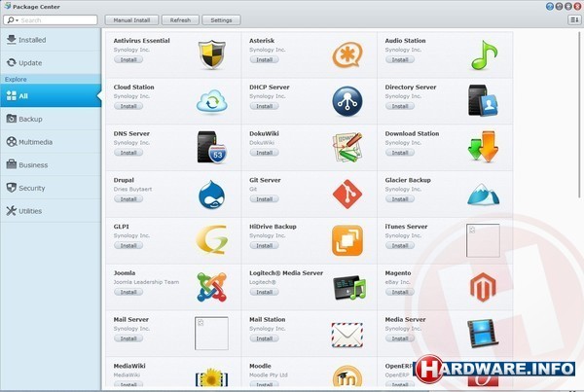Select the Magento package icon
This screenshot has height=392, width=584.
click(x=483, y=286)
